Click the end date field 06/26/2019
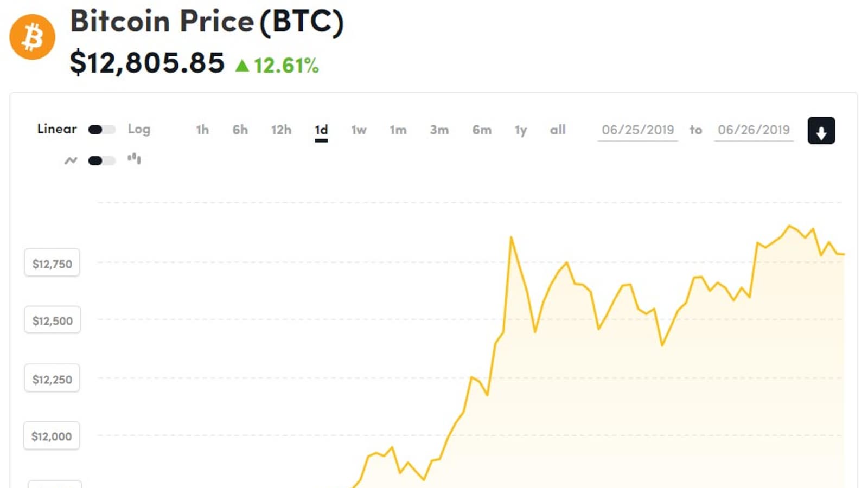This screenshot has height=488, width=868. click(754, 130)
